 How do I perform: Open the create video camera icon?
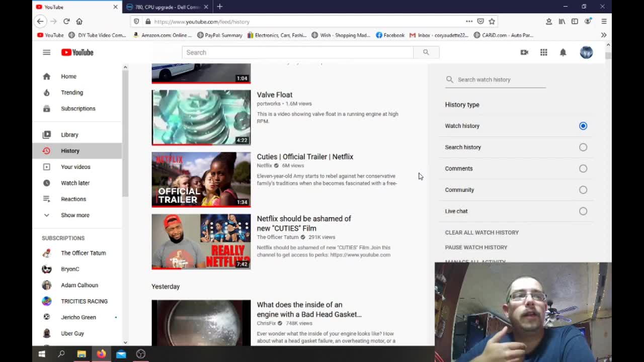pyautogui.click(x=524, y=52)
